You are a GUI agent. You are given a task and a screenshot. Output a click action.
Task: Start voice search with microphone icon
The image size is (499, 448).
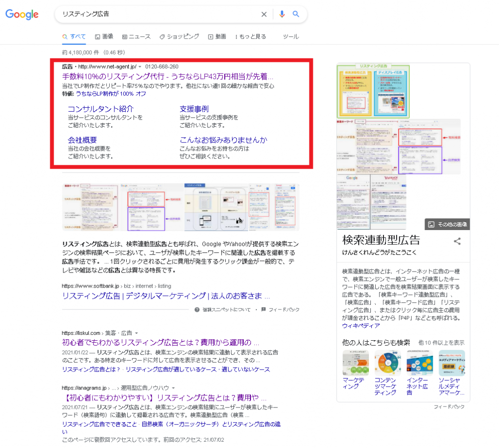pos(282,14)
